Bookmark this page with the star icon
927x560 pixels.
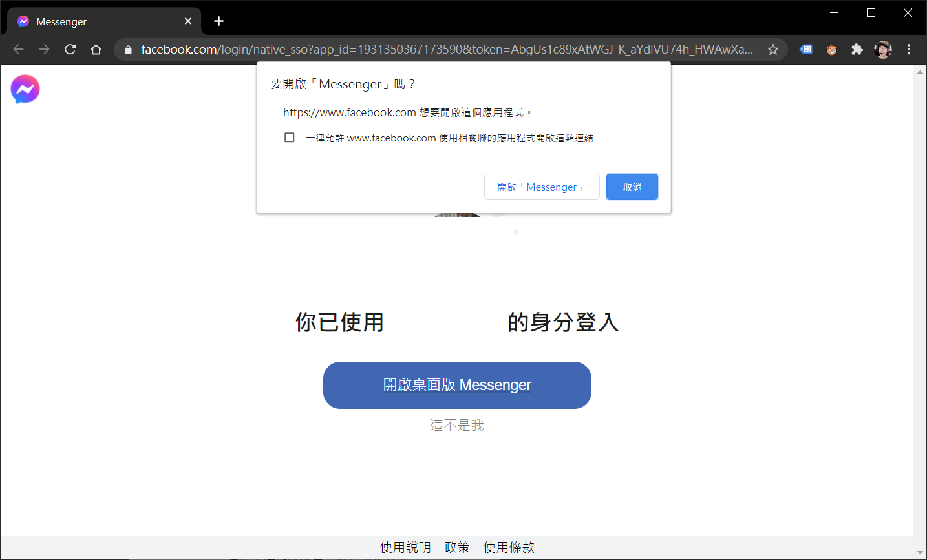[773, 50]
